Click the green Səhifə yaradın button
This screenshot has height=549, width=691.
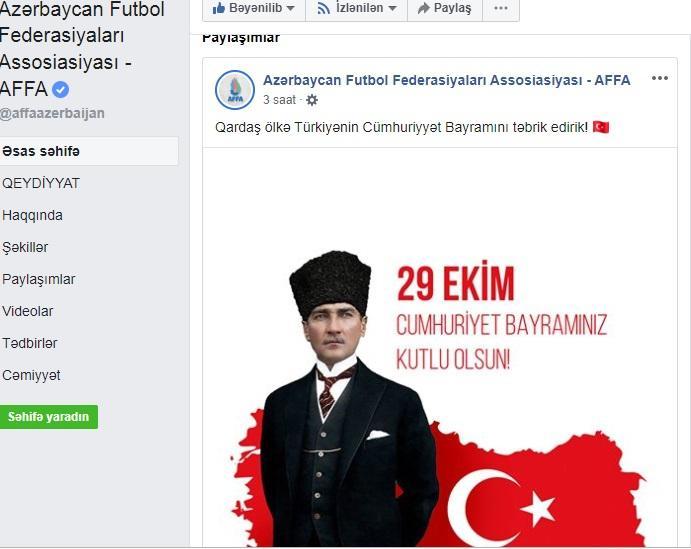pyautogui.click(x=48, y=417)
